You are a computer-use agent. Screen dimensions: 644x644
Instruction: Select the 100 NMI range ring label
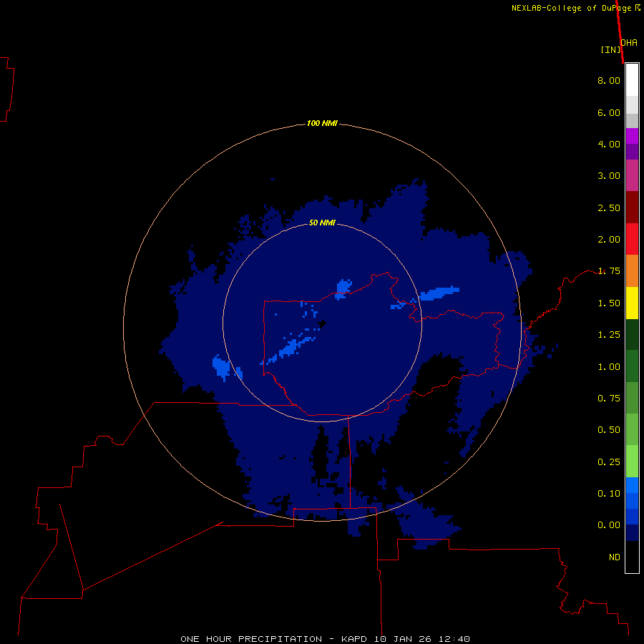[x=322, y=123]
